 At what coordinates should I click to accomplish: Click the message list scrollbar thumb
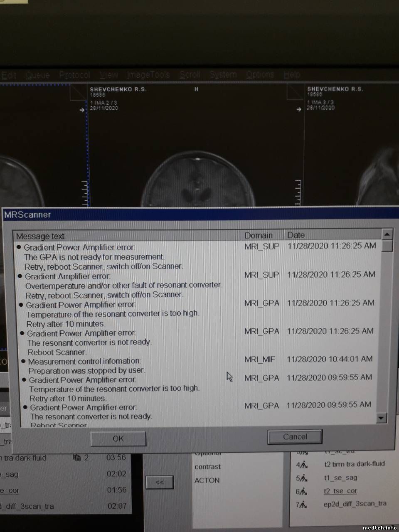(x=387, y=246)
